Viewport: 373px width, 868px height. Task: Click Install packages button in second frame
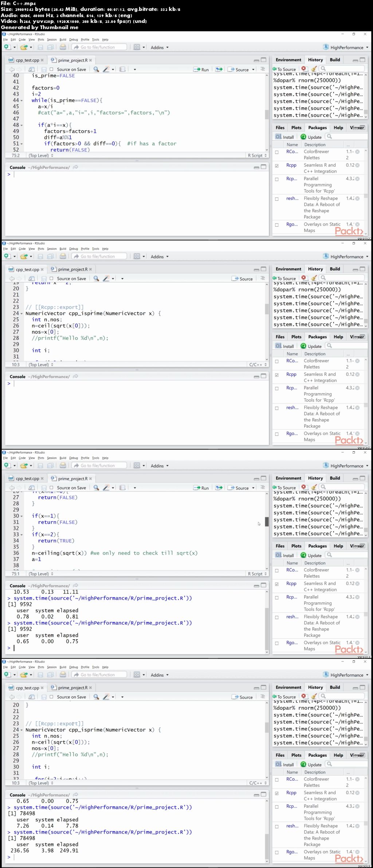[284, 346]
